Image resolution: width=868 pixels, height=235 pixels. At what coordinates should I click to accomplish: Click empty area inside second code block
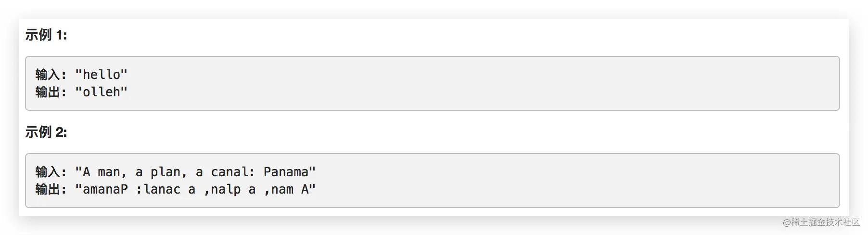coord(577,181)
